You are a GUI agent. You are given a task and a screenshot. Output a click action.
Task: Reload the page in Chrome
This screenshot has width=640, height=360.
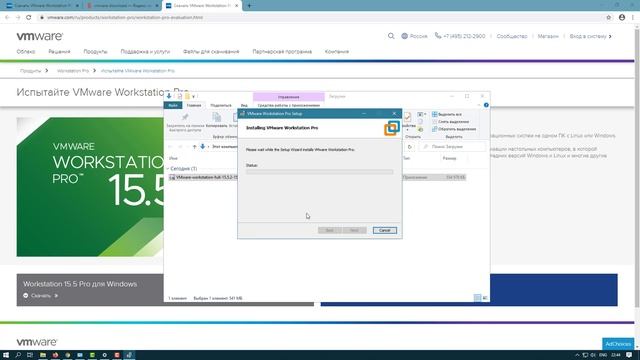coord(29,18)
